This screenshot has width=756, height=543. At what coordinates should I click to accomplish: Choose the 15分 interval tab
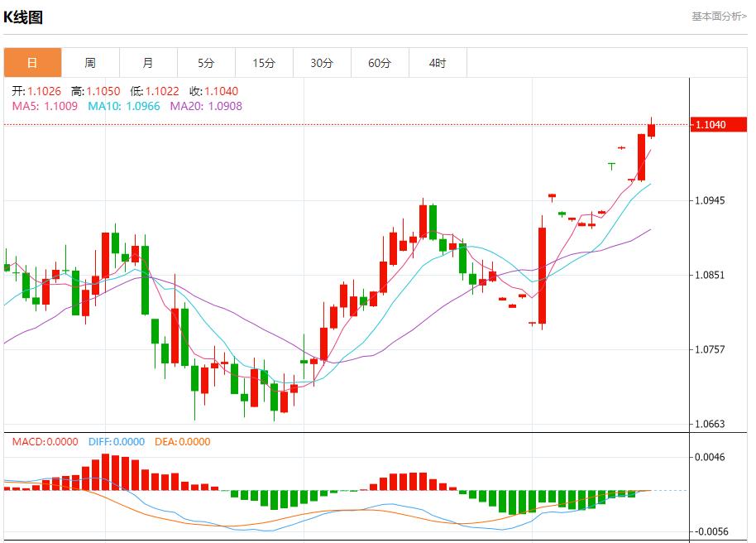[x=264, y=63]
